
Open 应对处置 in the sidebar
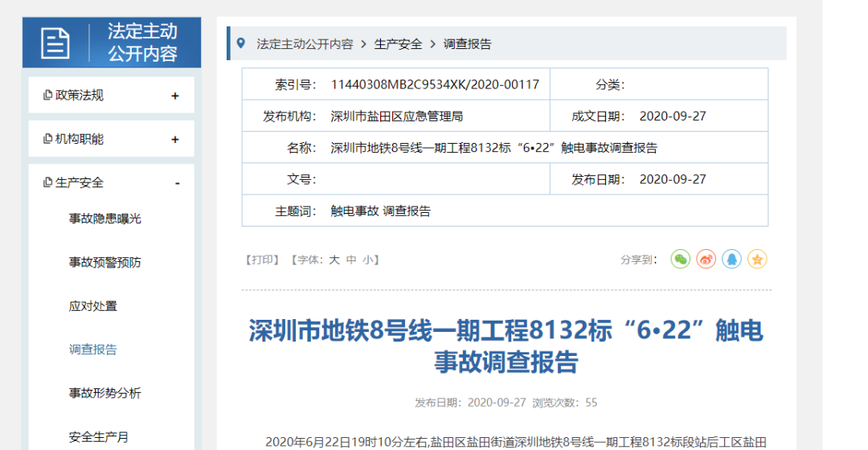coord(93,306)
